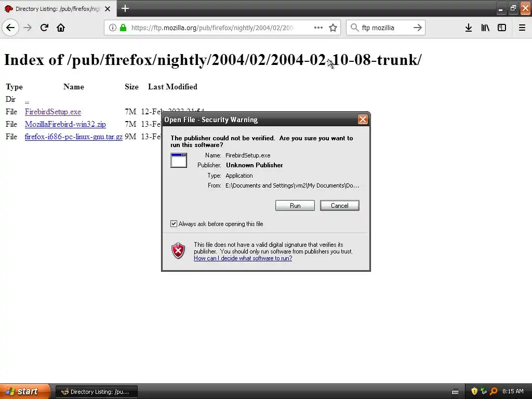
Task: Open a new tab with the plus button
Action: point(125,8)
